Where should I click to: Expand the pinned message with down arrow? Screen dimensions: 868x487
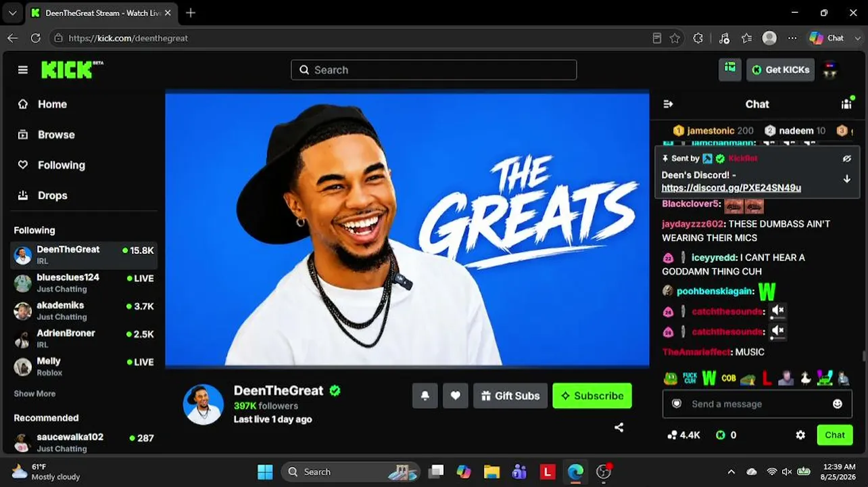(x=846, y=179)
